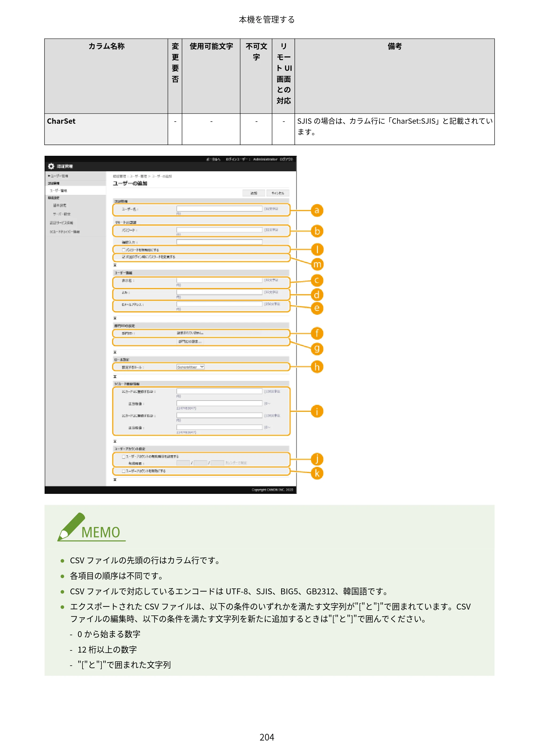Viewport: 534px width, 756px height.
Task: Uncheck change password at next login checkbox
Action: [x=124, y=257]
